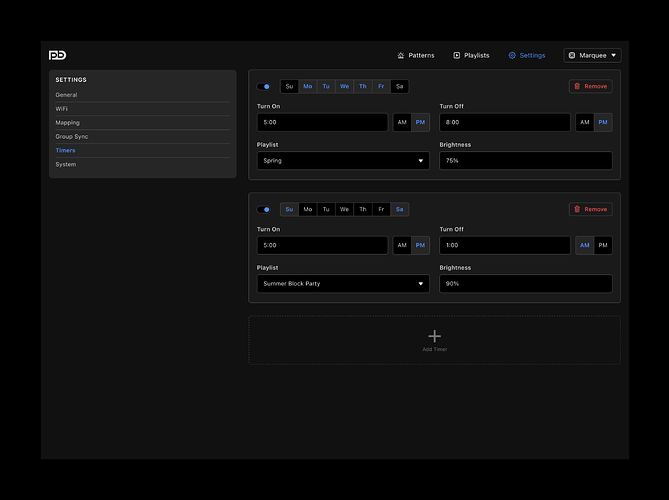The image size is (669, 500).
Task: Toggle We day on Summer Block Party timer
Action: (x=344, y=209)
